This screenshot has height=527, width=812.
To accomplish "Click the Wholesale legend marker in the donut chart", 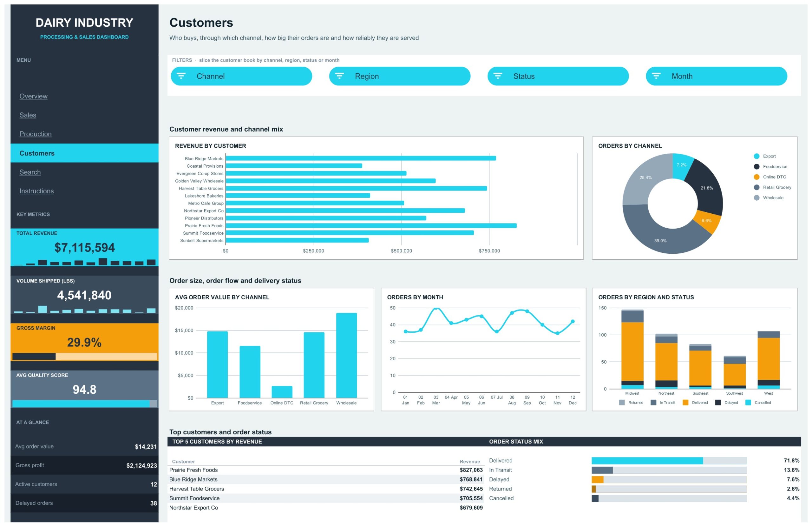I will click(756, 198).
